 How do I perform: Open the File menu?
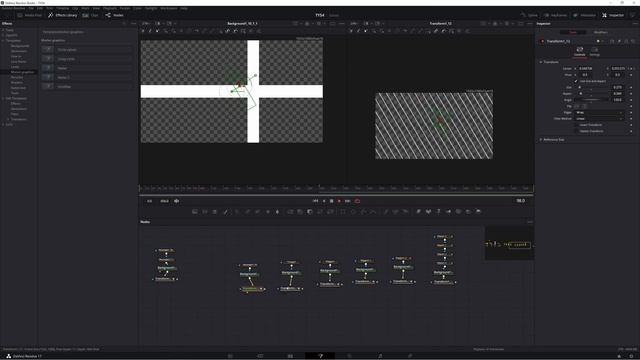(31, 8)
